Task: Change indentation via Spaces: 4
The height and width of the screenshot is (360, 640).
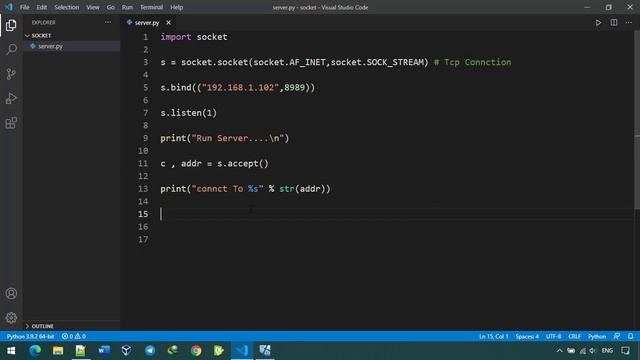Action: click(x=527, y=336)
